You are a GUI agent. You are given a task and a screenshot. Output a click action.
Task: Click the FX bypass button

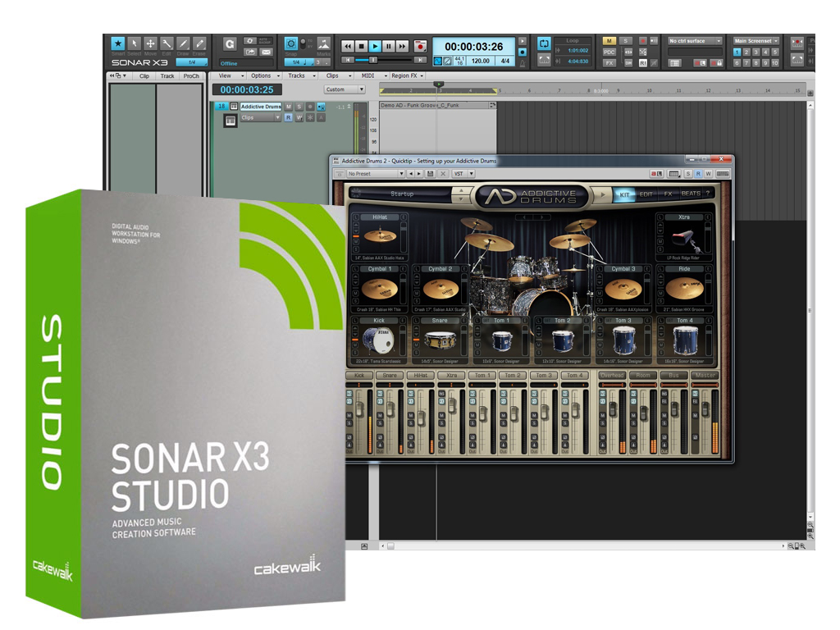tap(609, 62)
